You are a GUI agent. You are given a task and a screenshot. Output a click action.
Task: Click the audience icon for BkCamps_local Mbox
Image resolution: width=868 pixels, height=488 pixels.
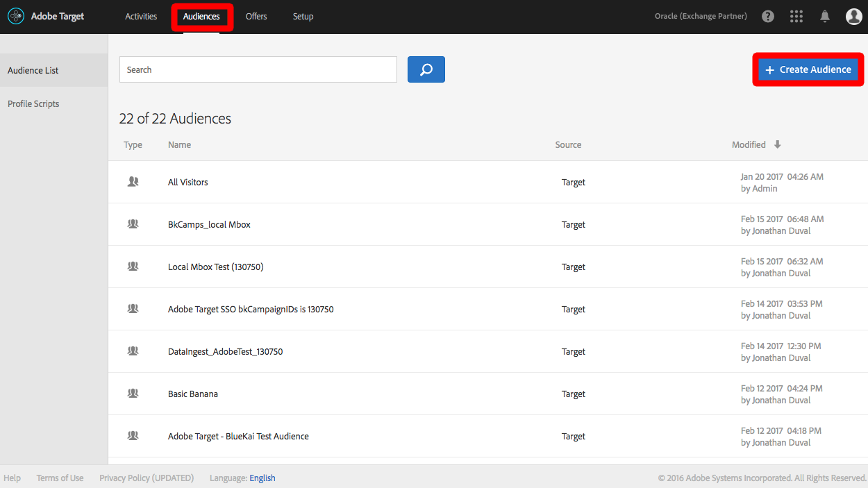(133, 224)
